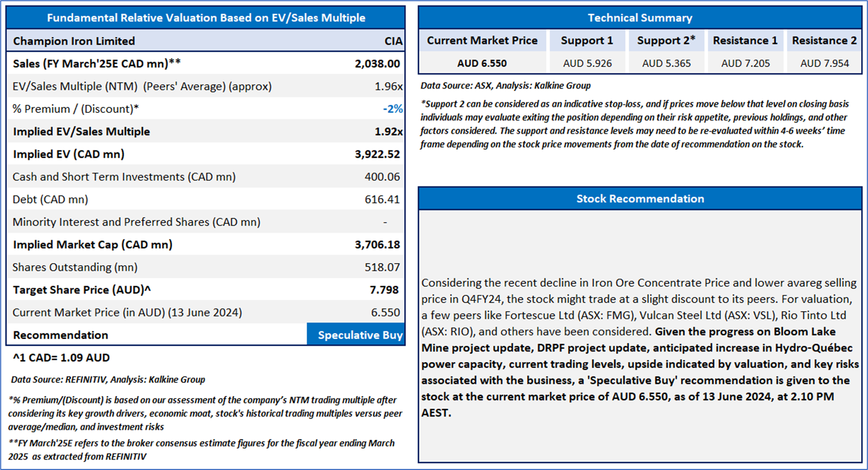Click the Implied EV value 3,922.52

pos(377,155)
